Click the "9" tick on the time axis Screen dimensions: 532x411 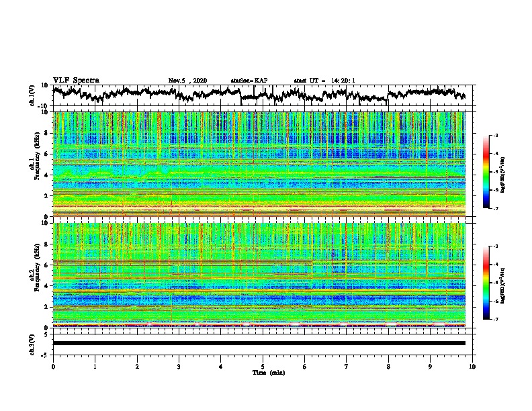point(430,367)
